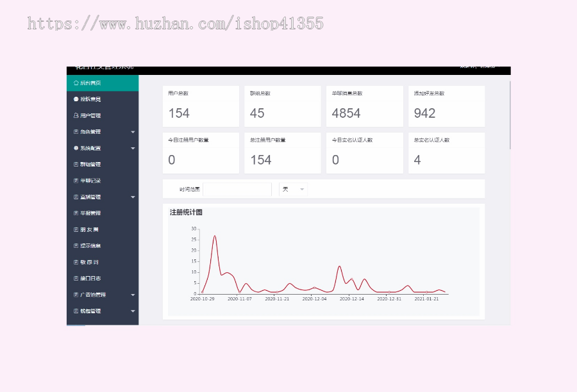Click the value 4854
The width and height of the screenshot is (577, 392).
tap(346, 113)
